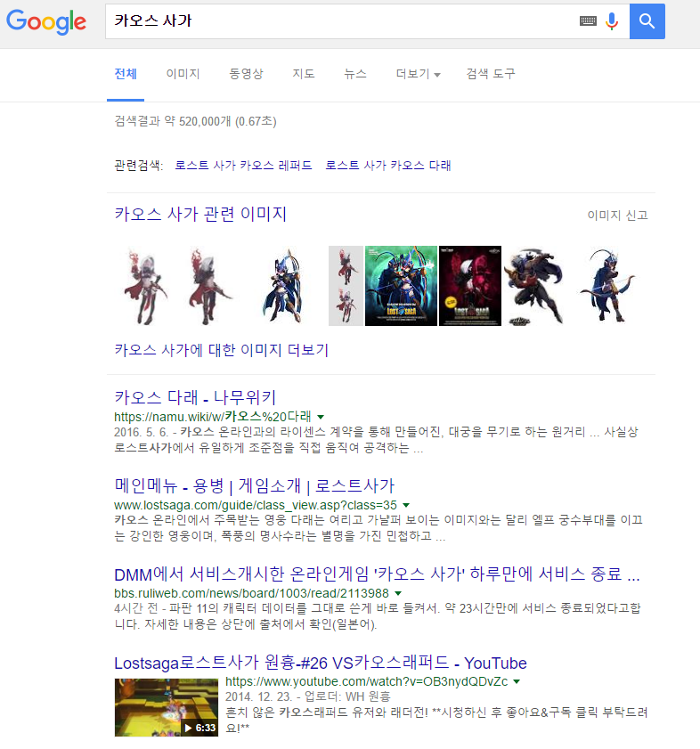Open the on-screen keyboard icon
Image resolution: width=700 pixels, height=749 pixels.
point(588,21)
